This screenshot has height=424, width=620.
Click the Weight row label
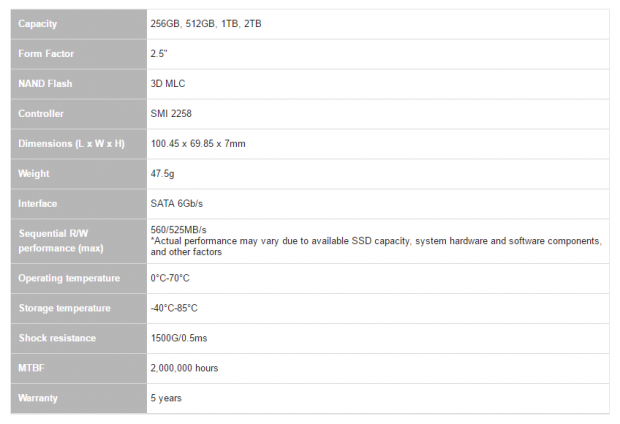(x=34, y=174)
